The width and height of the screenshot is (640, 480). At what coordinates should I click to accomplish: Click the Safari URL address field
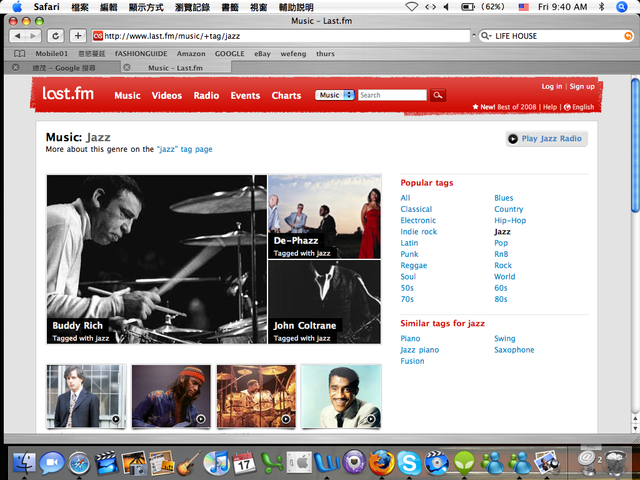[x=281, y=36]
